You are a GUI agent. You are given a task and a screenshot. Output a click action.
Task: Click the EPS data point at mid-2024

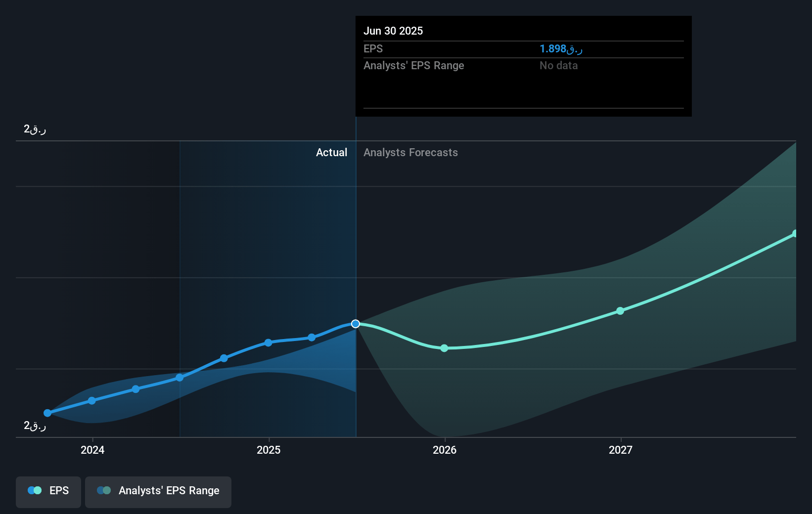[180, 378]
